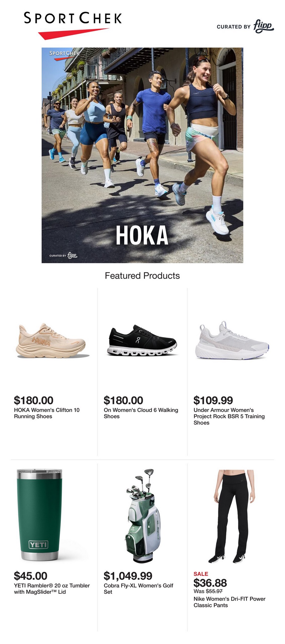Click the Flipp logo inside the banner
Image resolution: width=285 pixels, height=644 pixels.
[63, 255]
